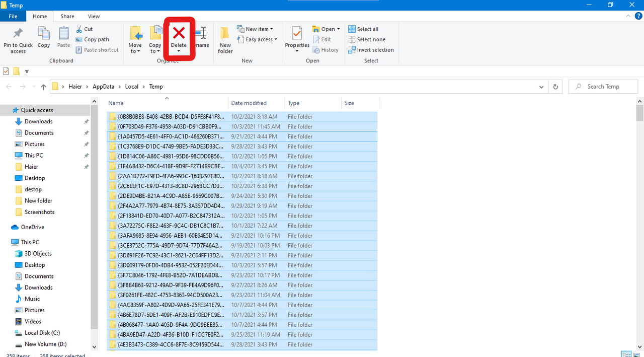The width and height of the screenshot is (644, 357).
Task: Open the Easy access dropdown
Action: [258, 40]
